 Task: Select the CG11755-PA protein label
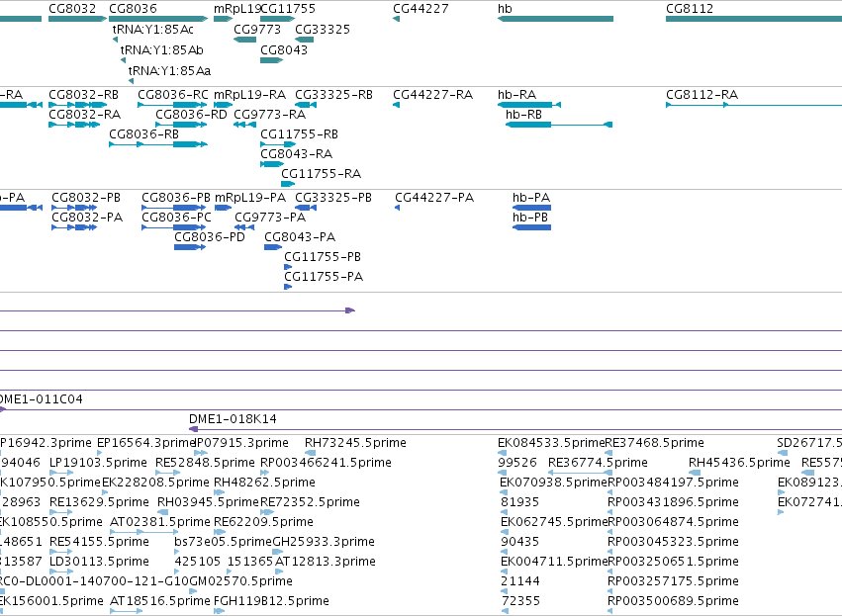[324, 277]
